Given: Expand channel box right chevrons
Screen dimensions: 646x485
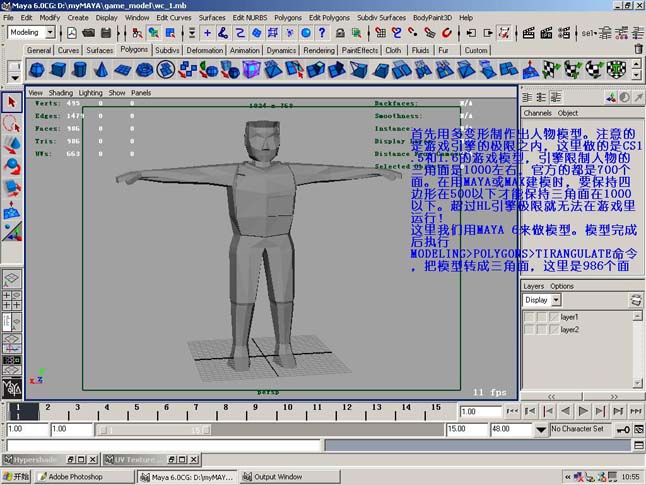Looking at the screenshot, I should pyautogui.click(x=614, y=396).
